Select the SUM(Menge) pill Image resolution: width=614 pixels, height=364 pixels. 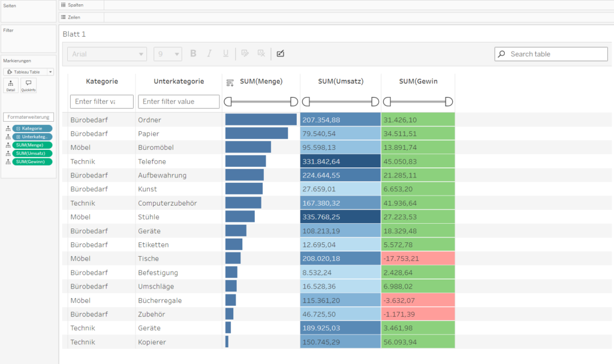32,145
